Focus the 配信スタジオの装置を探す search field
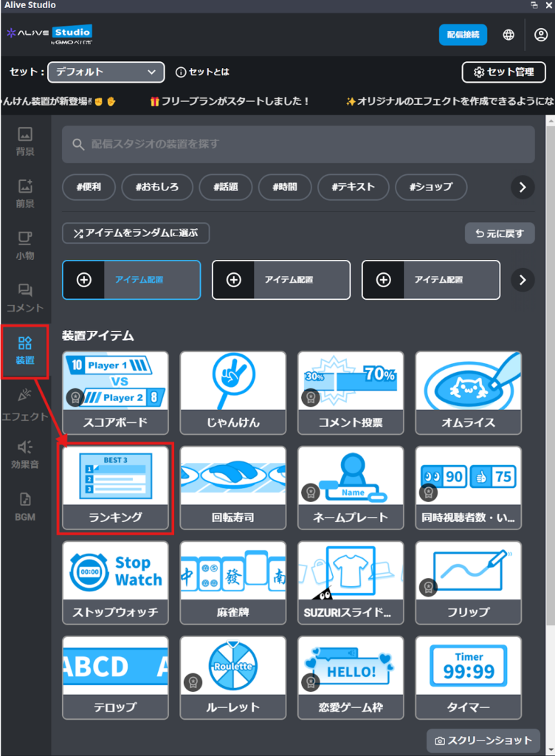The image size is (555, 756). tap(298, 144)
